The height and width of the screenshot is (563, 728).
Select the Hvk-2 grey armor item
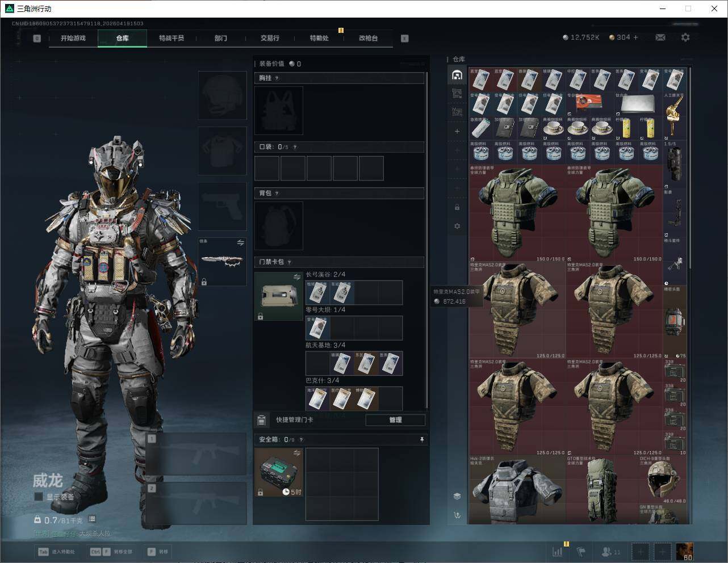pos(517,489)
